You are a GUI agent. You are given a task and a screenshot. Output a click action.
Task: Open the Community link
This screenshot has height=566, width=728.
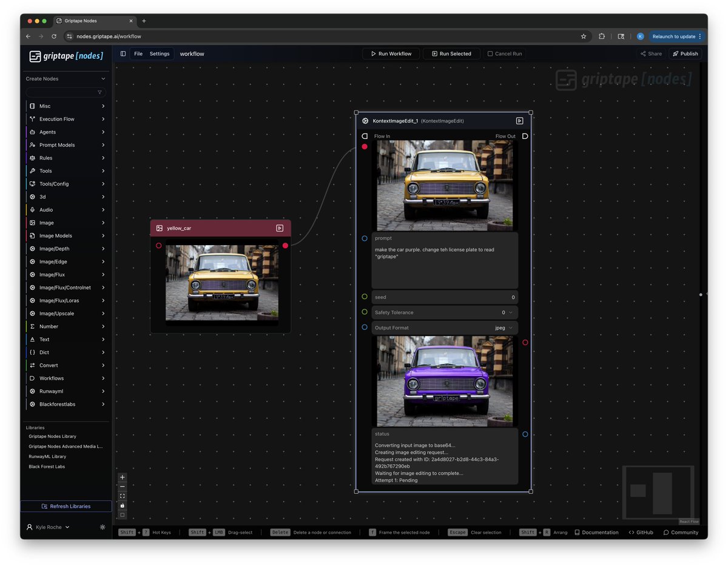(x=681, y=532)
